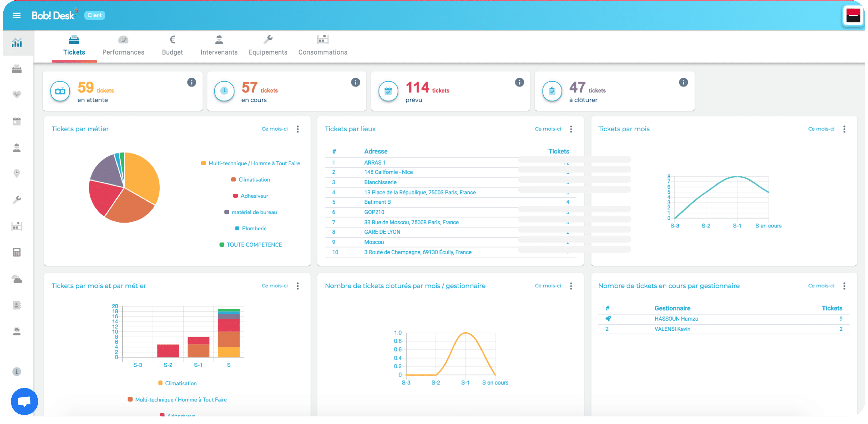Open options for Tickets par mois et par métier
The image size is (868, 424).
click(298, 286)
